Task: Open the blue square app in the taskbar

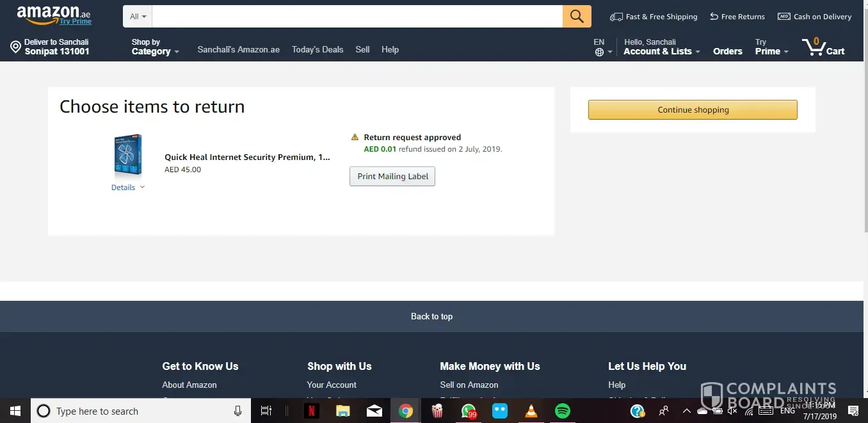Action: pos(500,411)
